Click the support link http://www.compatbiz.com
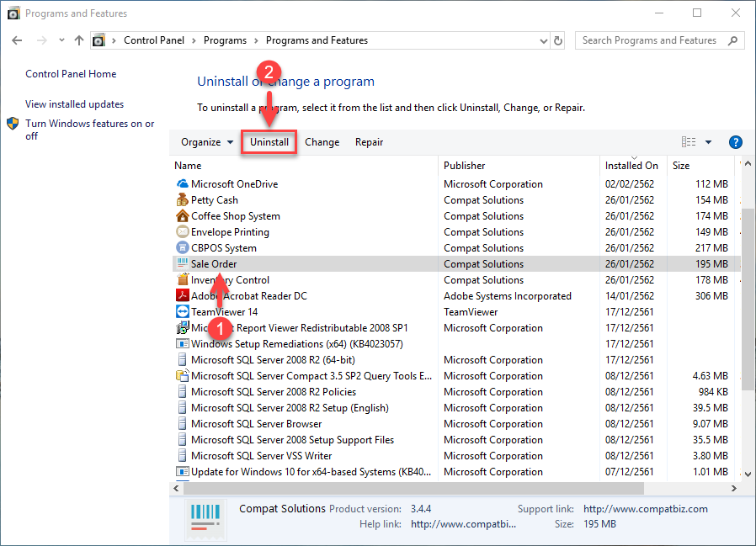The height and width of the screenshot is (546, 756). (x=645, y=509)
